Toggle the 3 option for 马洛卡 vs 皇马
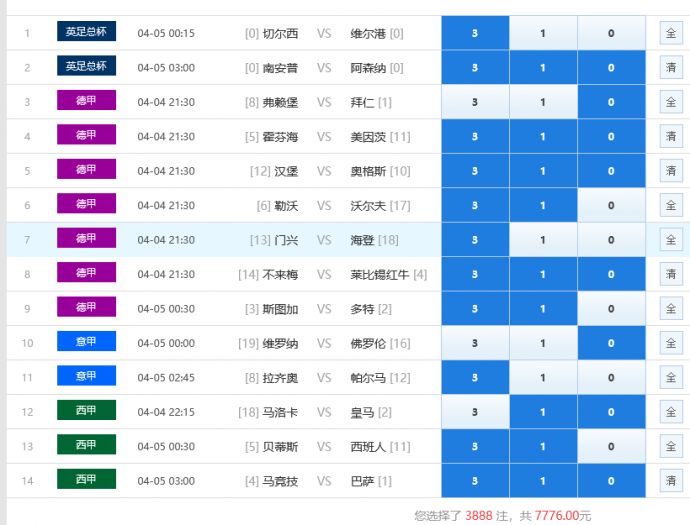This screenshot has width=690, height=525. click(474, 412)
